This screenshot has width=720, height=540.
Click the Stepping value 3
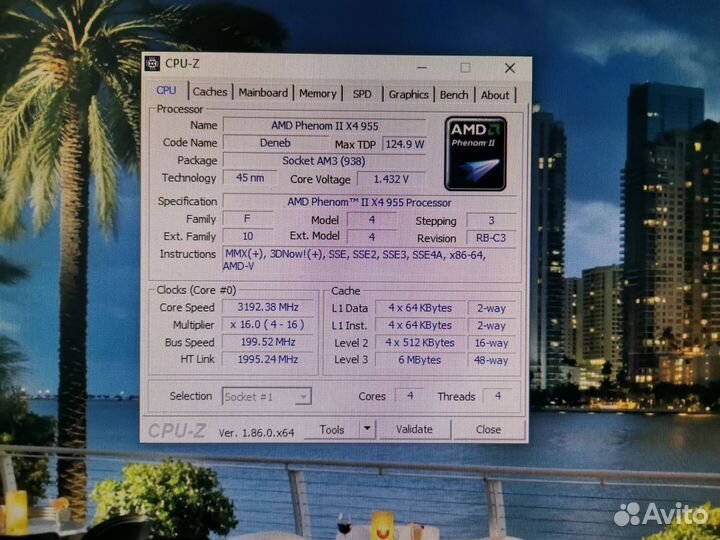click(491, 221)
